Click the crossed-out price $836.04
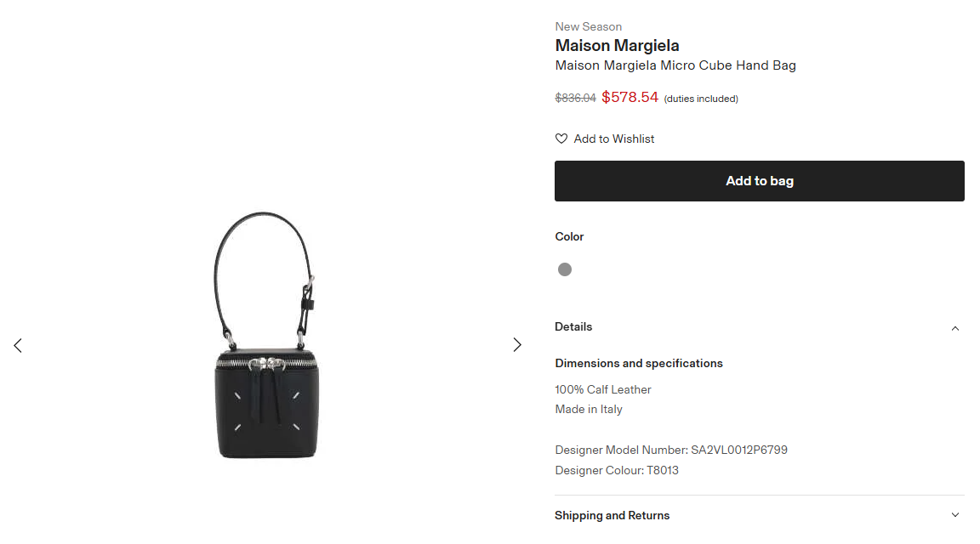980x544 pixels. (575, 98)
